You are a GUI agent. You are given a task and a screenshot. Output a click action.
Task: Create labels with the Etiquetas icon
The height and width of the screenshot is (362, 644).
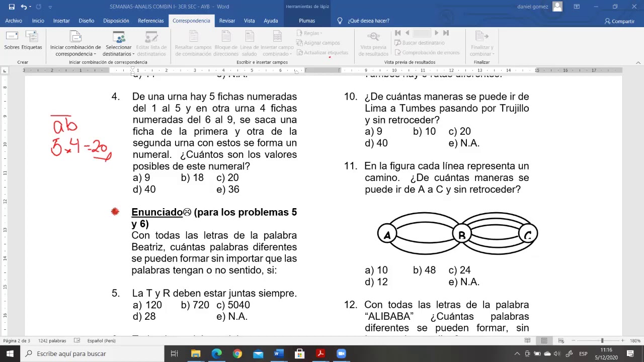[x=32, y=40]
